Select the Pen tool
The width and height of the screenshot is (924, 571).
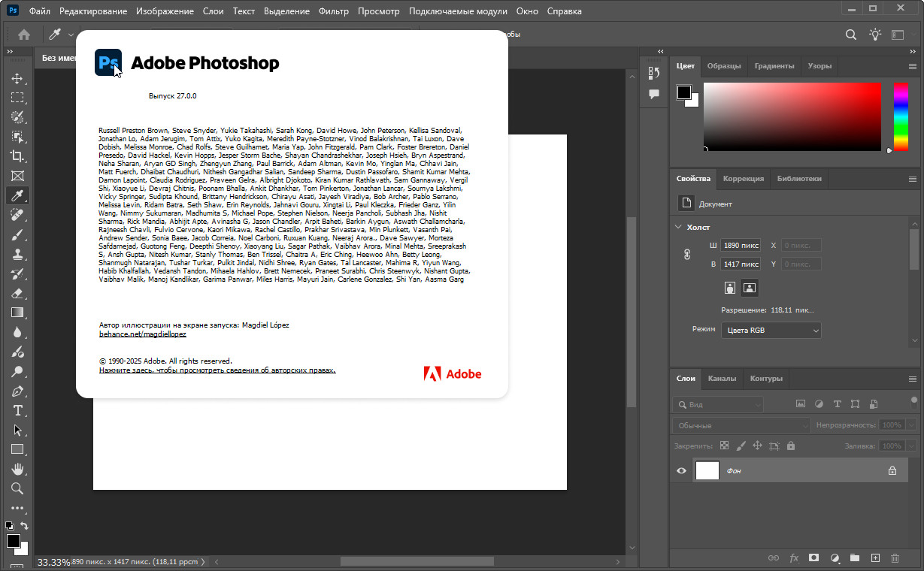17,391
